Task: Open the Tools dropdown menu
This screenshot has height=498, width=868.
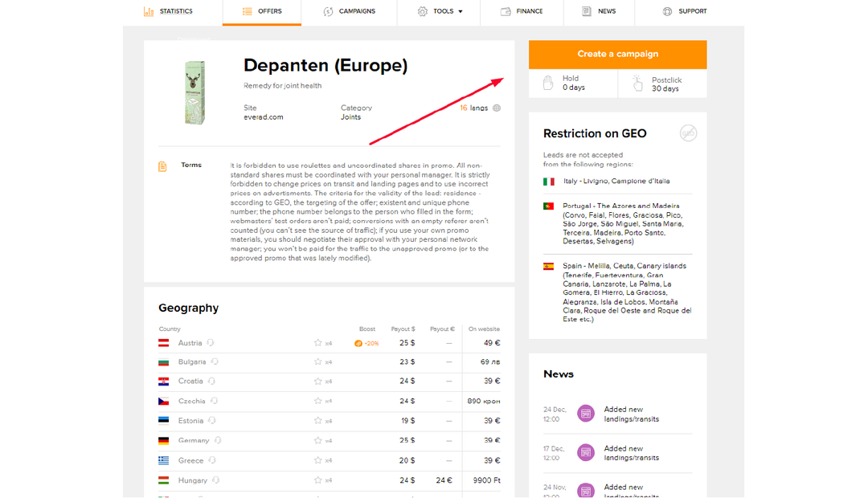Action: (441, 11)
